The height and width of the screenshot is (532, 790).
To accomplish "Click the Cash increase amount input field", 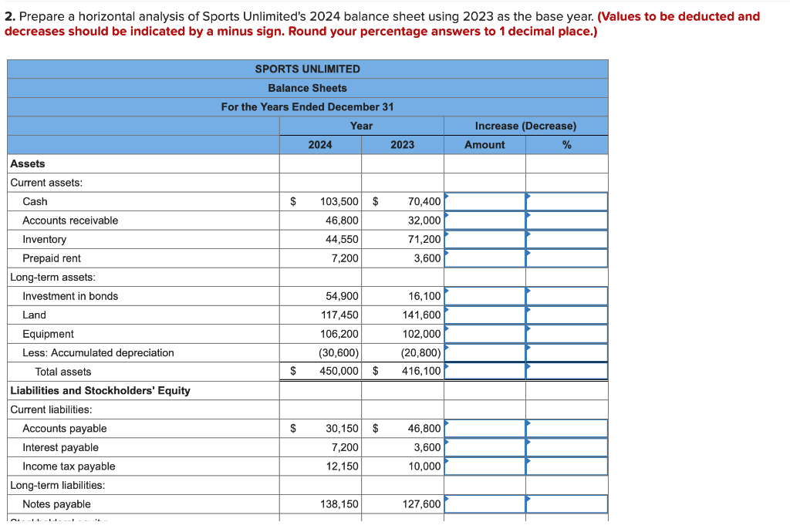I will point(484,201).
